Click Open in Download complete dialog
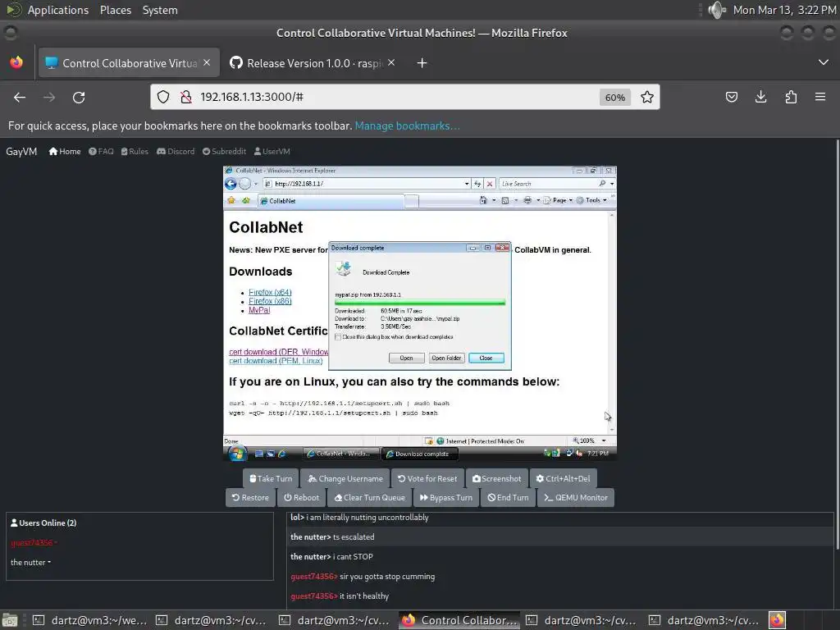The image size is (840, 630). click(x=406, y=358)
